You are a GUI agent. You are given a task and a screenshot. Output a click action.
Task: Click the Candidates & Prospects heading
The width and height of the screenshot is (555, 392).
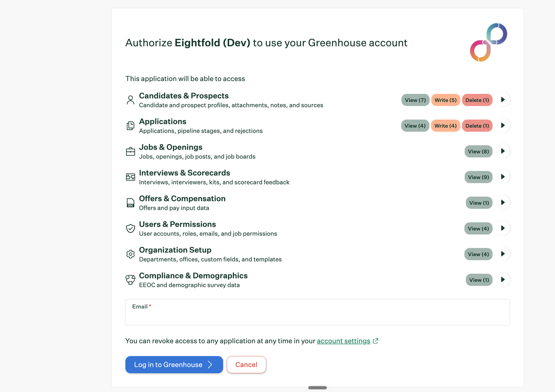point(184,96)
